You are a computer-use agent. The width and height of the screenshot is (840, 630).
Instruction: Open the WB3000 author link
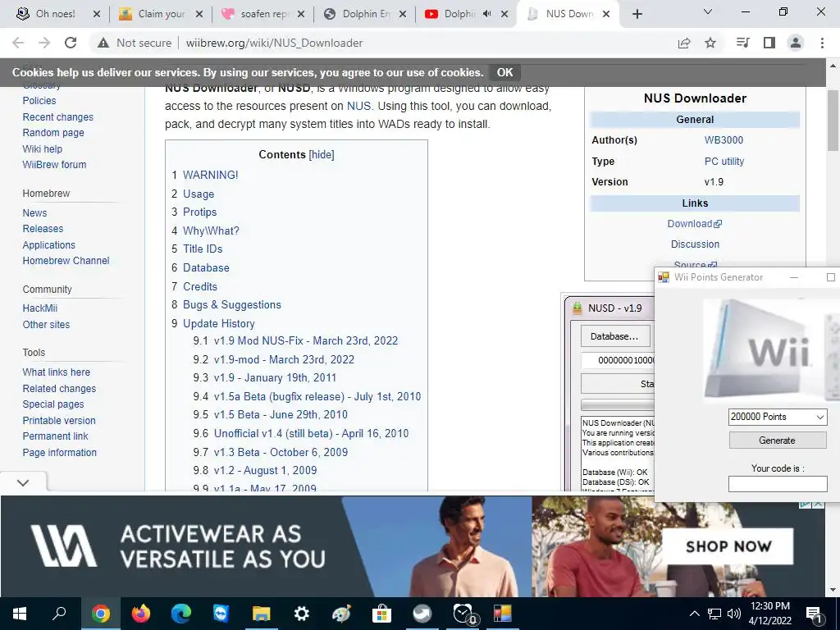point(724,140)
